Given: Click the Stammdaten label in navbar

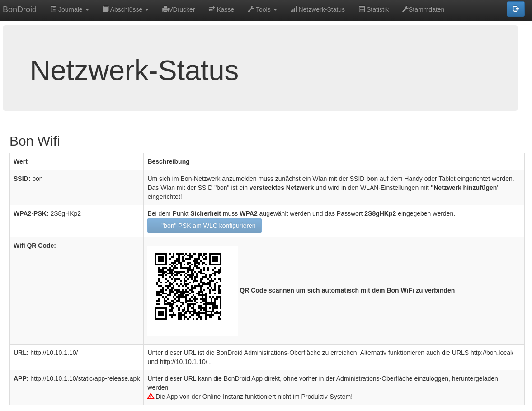Looking at the screenshot, I should click(x=426, y=9).
